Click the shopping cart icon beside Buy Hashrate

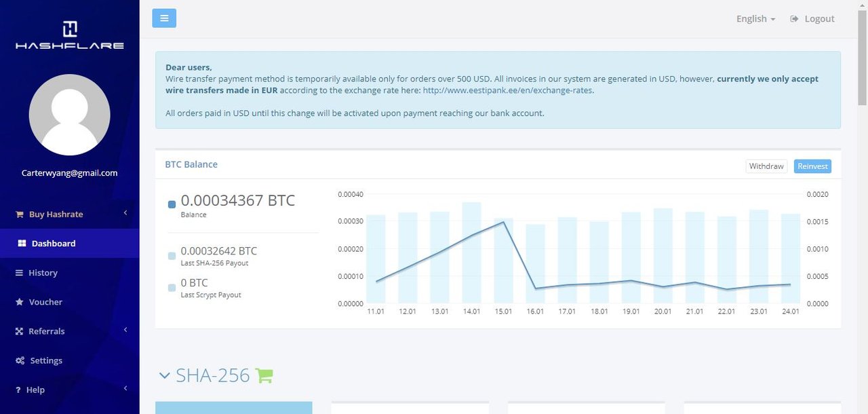tap(20, 214)
